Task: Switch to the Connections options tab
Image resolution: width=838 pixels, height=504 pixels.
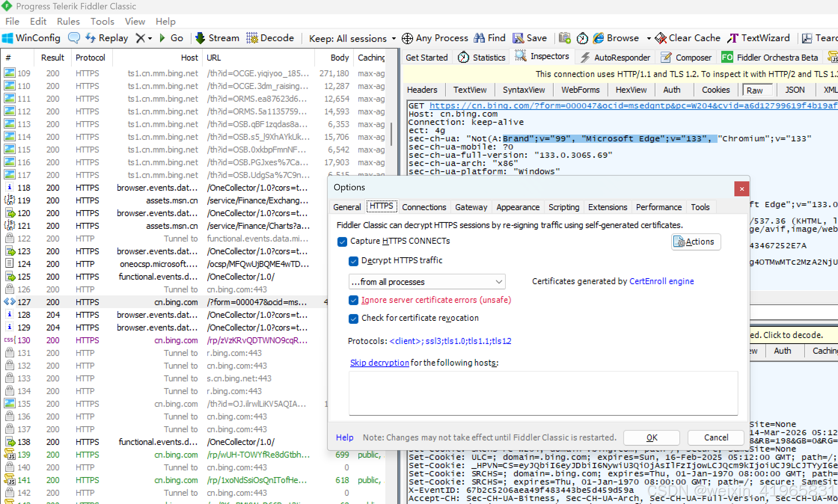Action: tap(424, 207)
